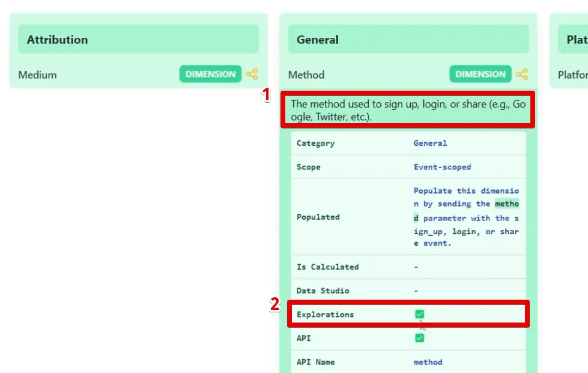Click the share icon beside Medium's DIMENSION badge
Screen dimensions: 588x373
click(253, 74)
